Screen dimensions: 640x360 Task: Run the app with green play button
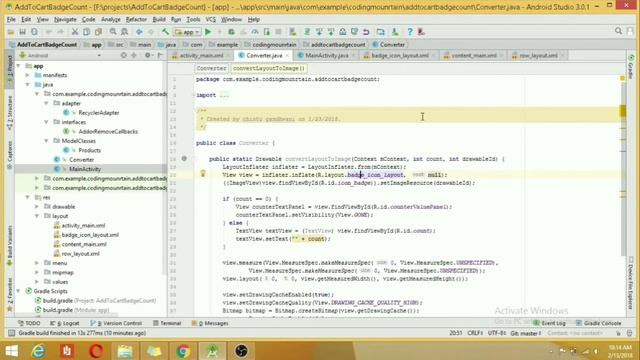coord(208,32)
